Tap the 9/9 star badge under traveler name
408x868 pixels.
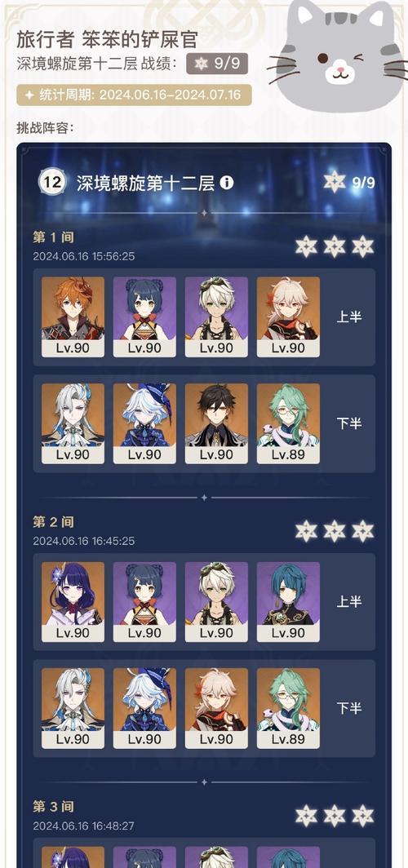[217, 64]
